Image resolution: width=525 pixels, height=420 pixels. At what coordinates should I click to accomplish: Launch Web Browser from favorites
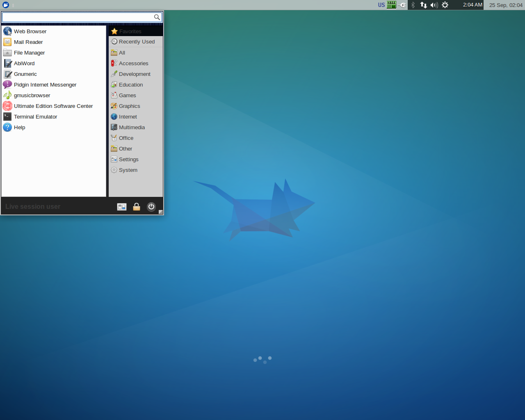click(54, 31)
